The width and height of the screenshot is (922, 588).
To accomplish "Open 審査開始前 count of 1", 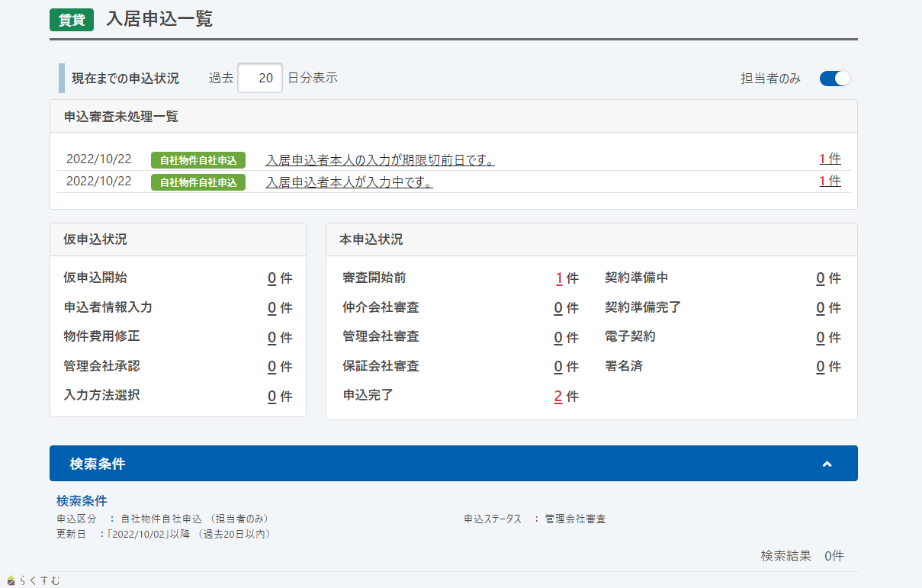I will 559,278.
